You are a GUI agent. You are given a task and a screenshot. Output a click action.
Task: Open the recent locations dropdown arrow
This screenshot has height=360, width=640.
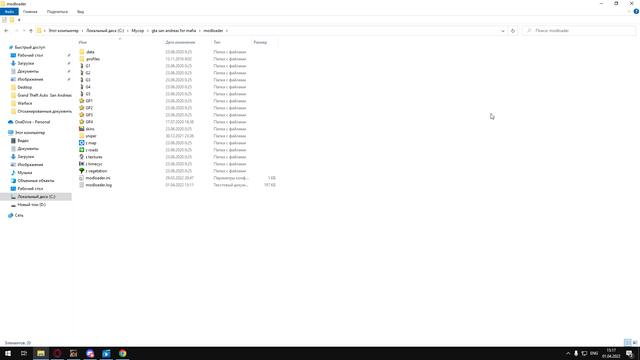(x=24, y=31)
